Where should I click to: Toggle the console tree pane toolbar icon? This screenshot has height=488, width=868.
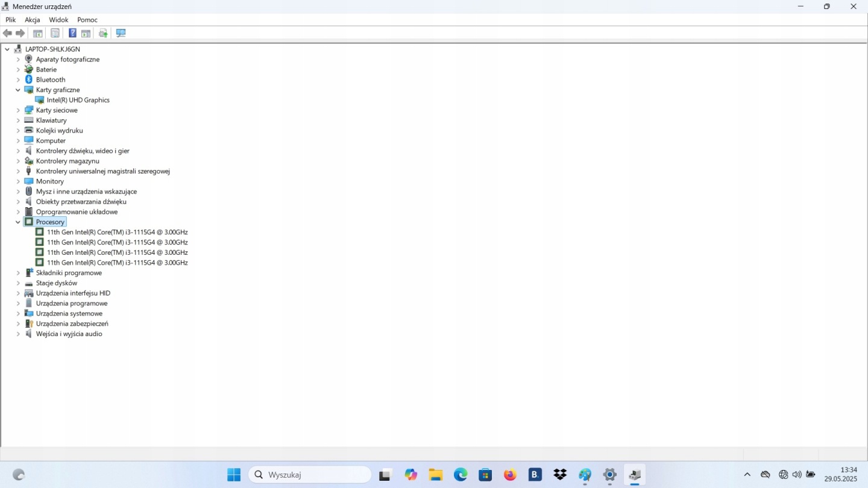tap(38, 33)
